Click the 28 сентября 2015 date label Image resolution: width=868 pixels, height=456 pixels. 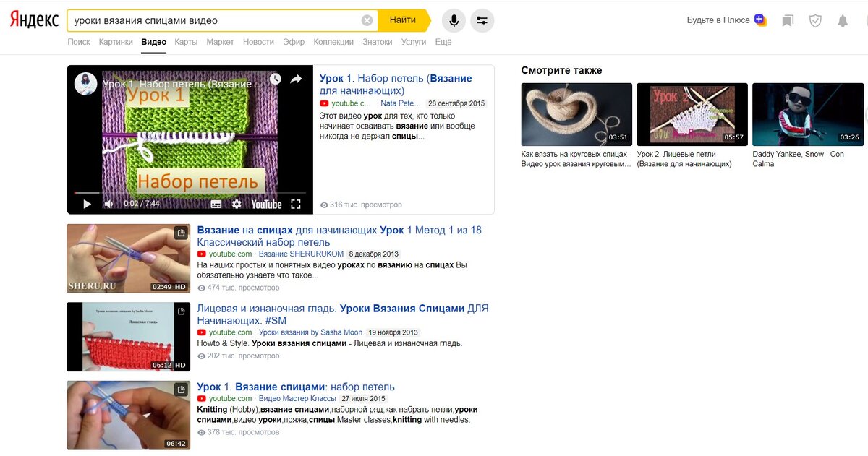pyautogui.click(x=456, y=103)
